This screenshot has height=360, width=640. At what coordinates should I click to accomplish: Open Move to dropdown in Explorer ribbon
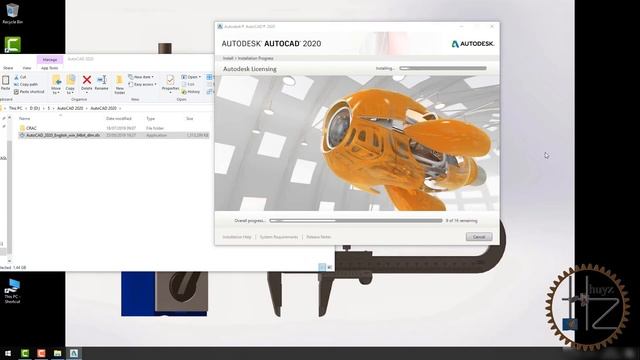[56, 84]
